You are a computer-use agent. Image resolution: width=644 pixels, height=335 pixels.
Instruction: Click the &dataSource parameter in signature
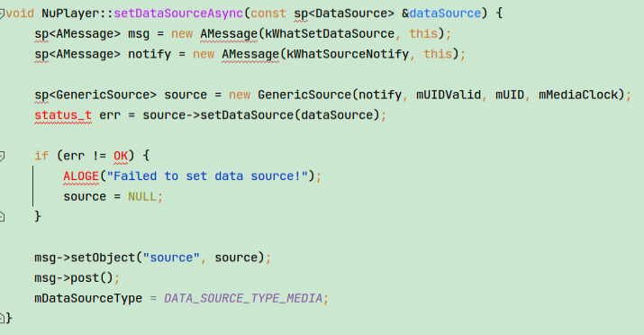(x=441, y=14)
